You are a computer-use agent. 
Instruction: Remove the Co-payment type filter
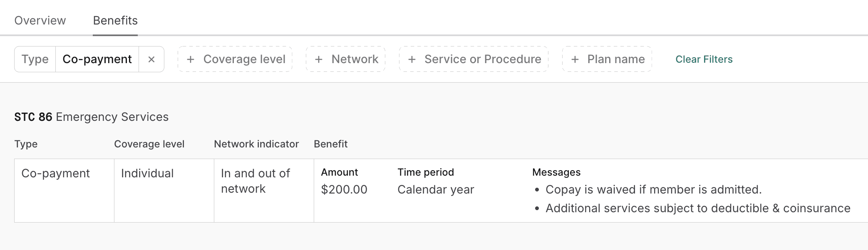(x=151, y=59)
